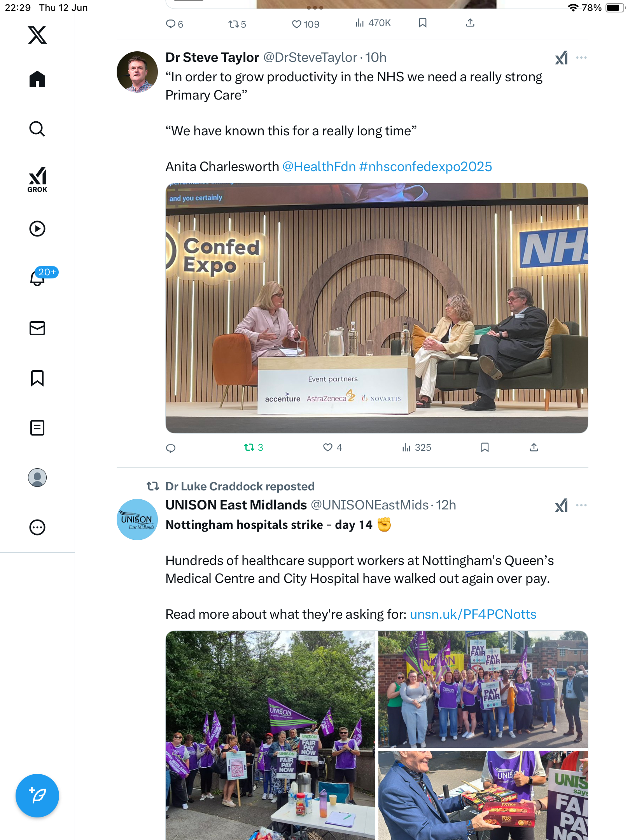
Task: Like Dr Steve Taylor's post
Action: [332, 447]
